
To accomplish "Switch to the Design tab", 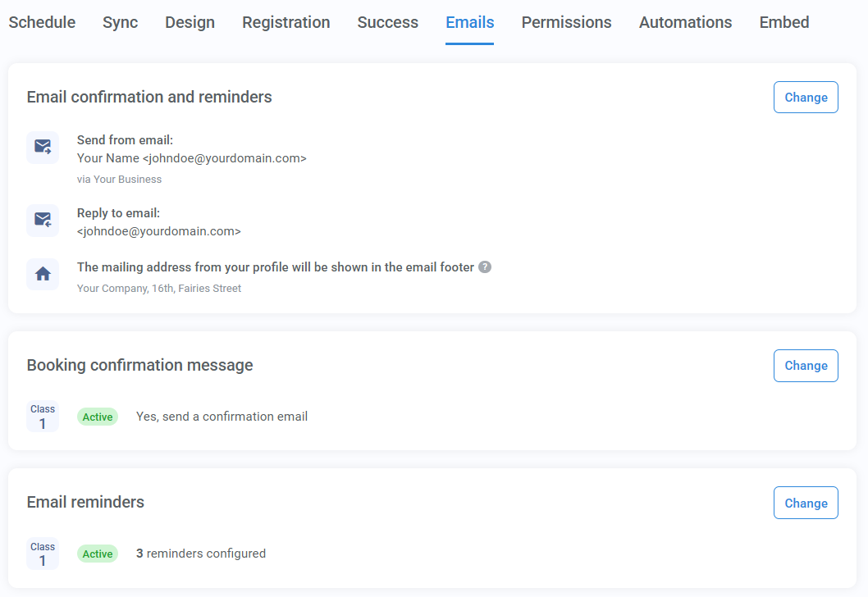I will click(190, 22).
